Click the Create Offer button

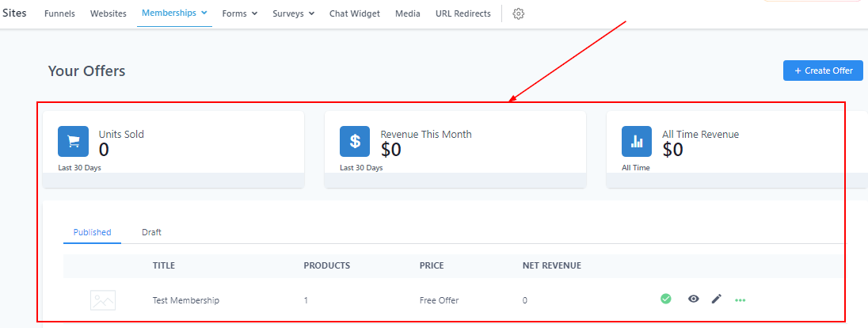point(823,71)
